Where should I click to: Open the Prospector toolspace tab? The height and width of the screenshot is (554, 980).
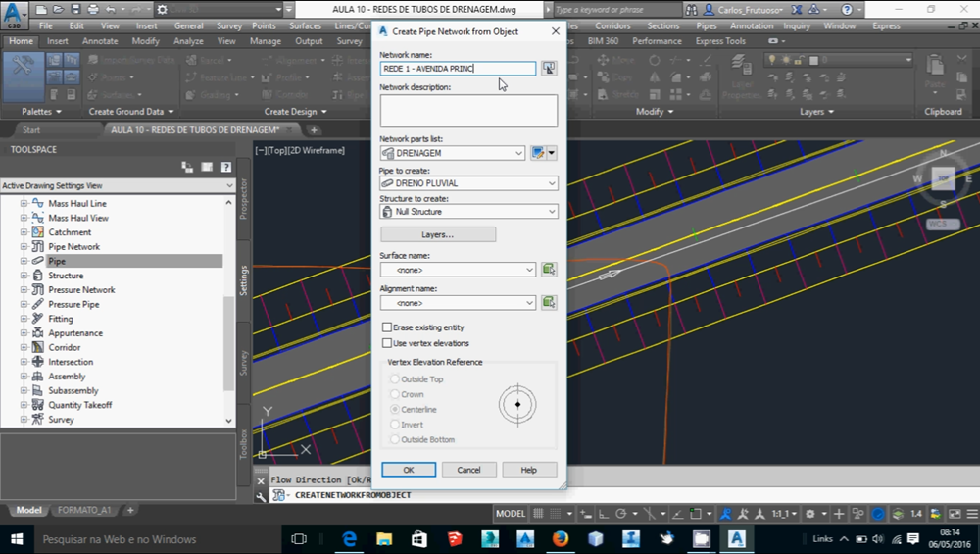point(244,199)
